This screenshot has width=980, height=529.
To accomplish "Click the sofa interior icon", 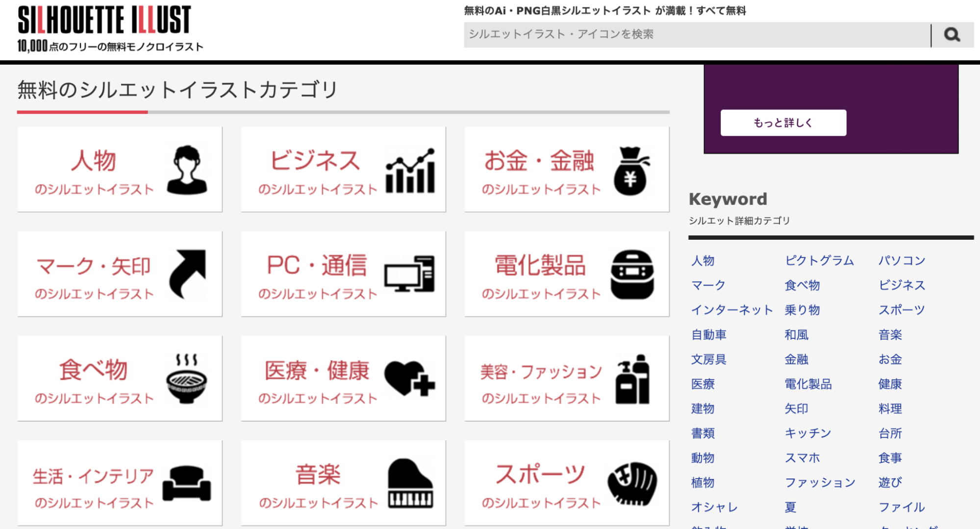I will 187,483.
